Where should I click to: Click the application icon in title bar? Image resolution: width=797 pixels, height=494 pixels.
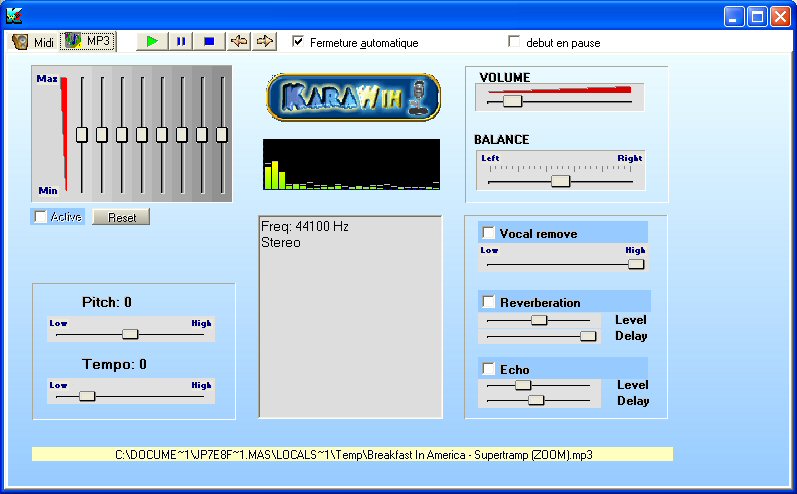(13, 16)
